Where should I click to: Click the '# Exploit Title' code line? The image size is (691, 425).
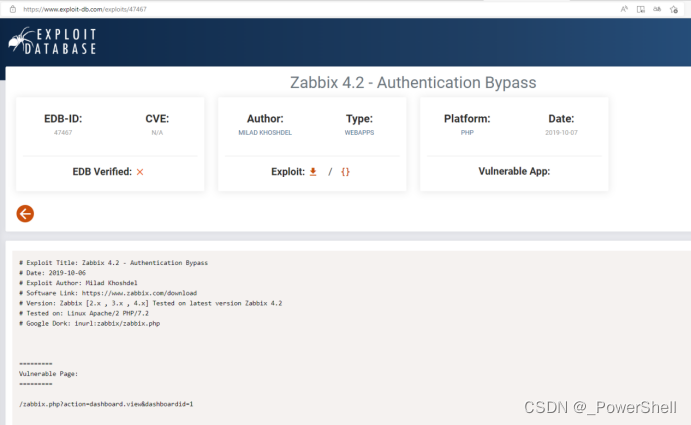coord(113,262)
